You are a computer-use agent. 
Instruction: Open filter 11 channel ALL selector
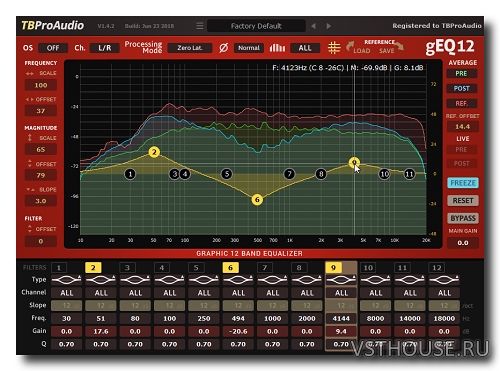tap(410, 293)
